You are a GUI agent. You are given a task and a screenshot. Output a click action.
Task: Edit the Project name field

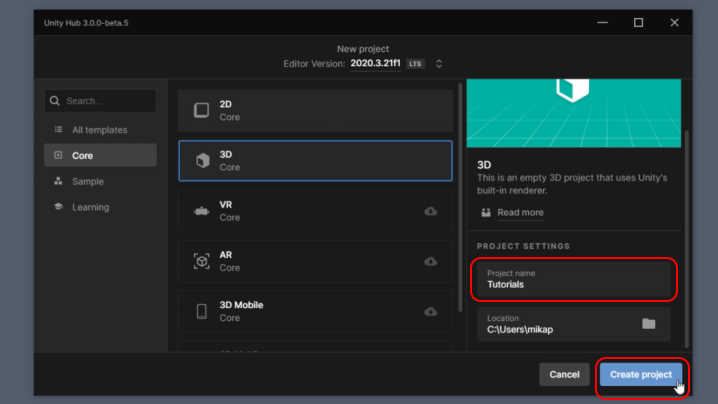click(x=573, y=279)
